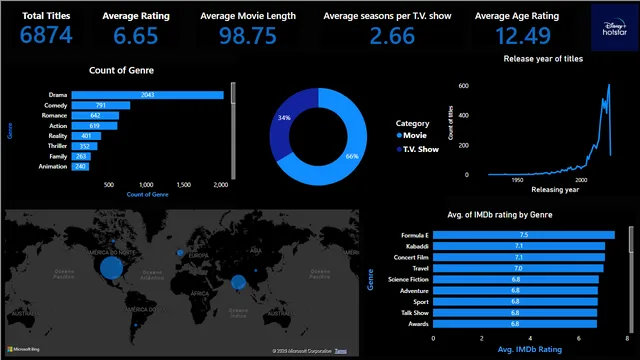Screen dimensions: 640x360
Task: Select the Animation bar with 240
Action: [80, 167]
